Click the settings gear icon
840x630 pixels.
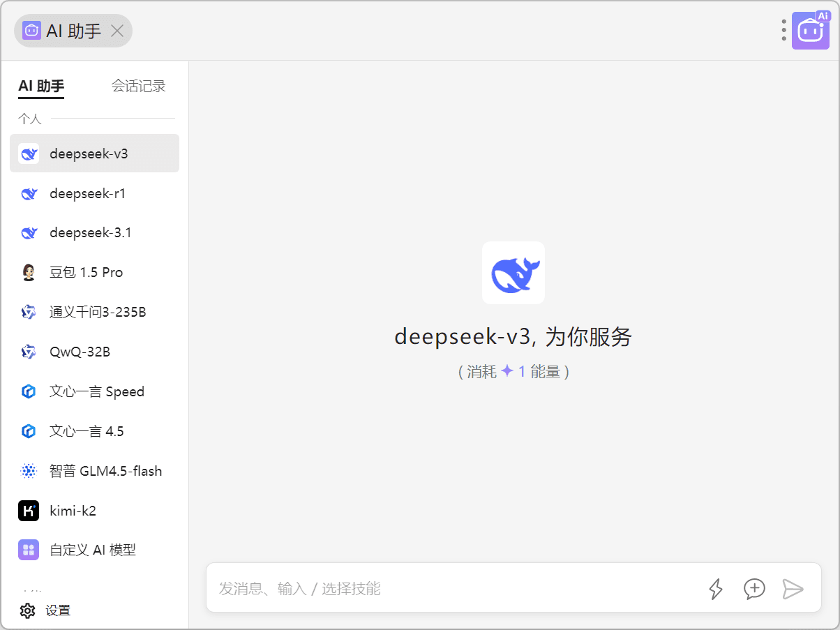click(28, 610)
